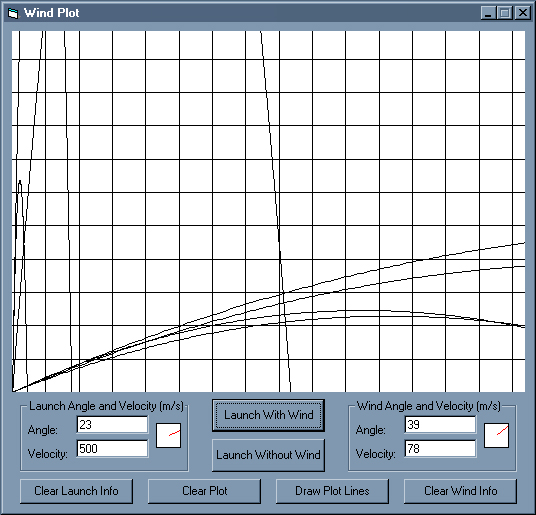Draw plot lines on the graph
This screenshot has width=536, height=515.
click(332, 491)
